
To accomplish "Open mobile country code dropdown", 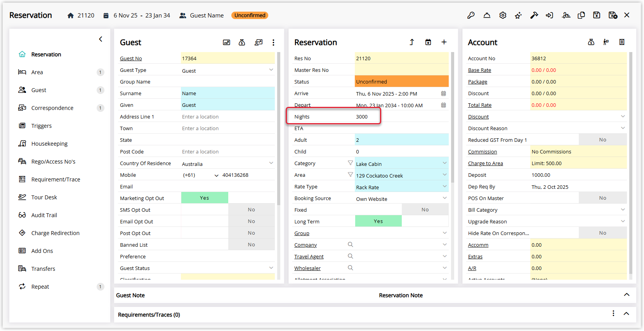I will coord(216,175).
